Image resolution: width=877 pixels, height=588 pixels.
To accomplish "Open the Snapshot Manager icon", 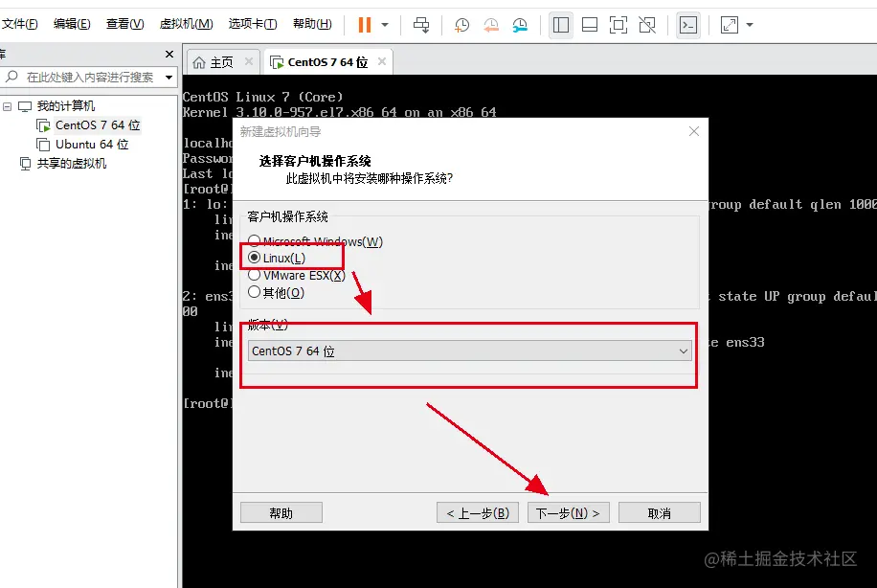I will (x=520, y=25).
